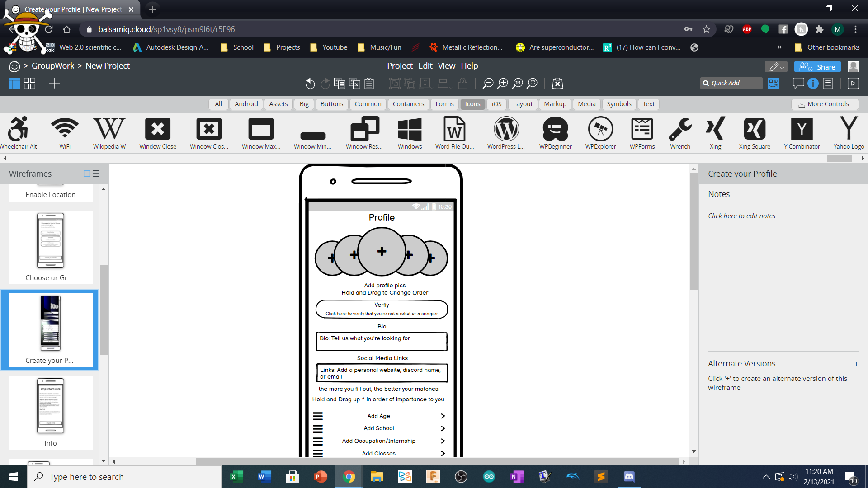The height and width of the screenshot is (488, 868).
Task: Click the Undo icon in toolbar
Action: coord(310,84)
